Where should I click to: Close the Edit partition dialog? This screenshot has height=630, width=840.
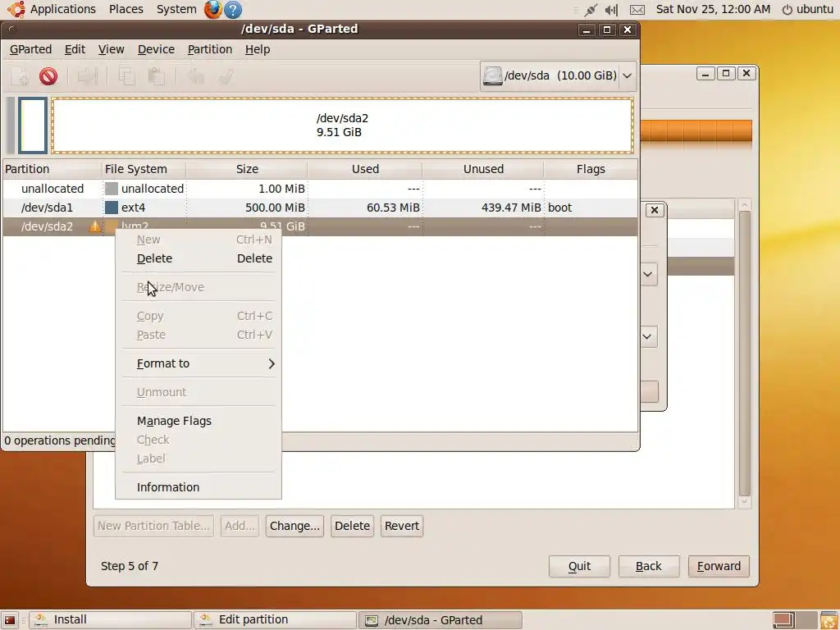pos(654,210)
